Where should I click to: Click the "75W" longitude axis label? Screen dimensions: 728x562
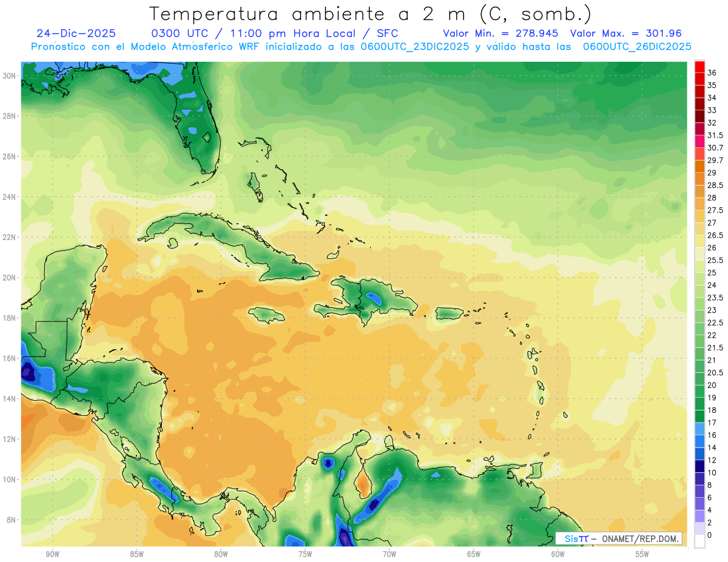(x=305, y=554)
